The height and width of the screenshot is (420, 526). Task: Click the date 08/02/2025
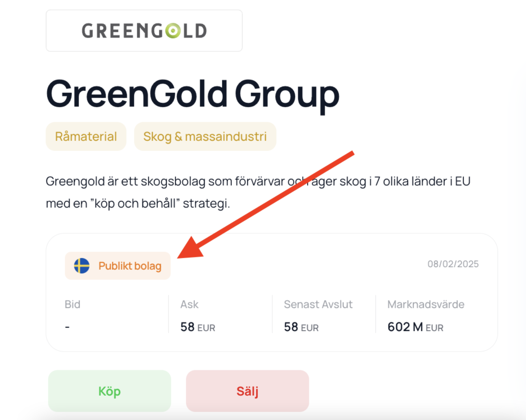(x=453, y=264)
